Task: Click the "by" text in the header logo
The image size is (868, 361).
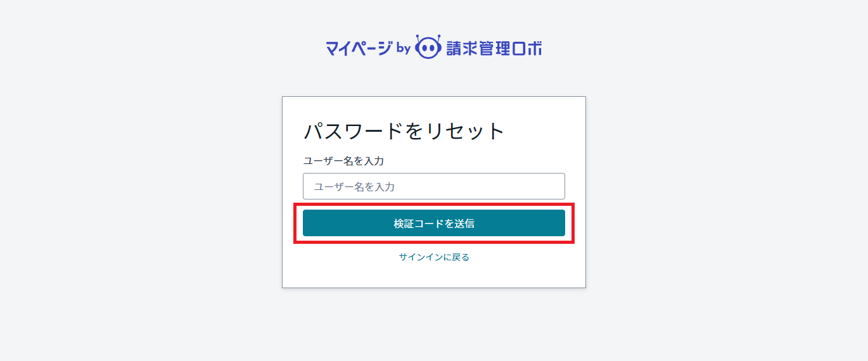Action: click(404, 48)
